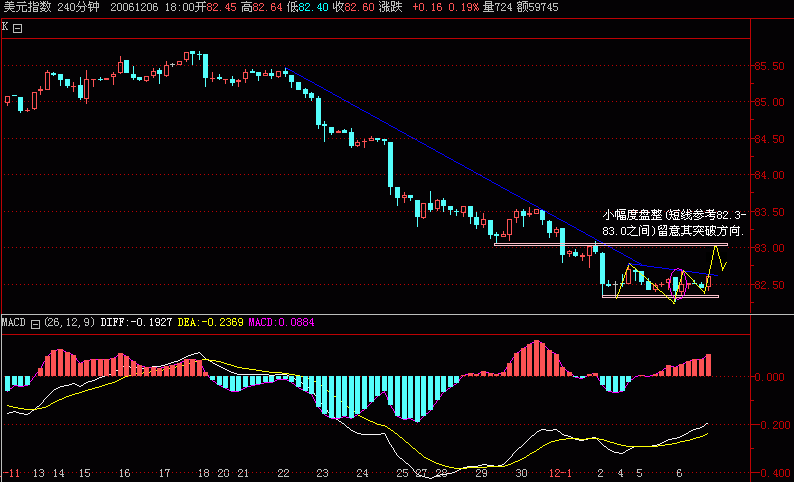Select the magenta ellipse marking on candles
794x482 pixels.
point(679,283)
